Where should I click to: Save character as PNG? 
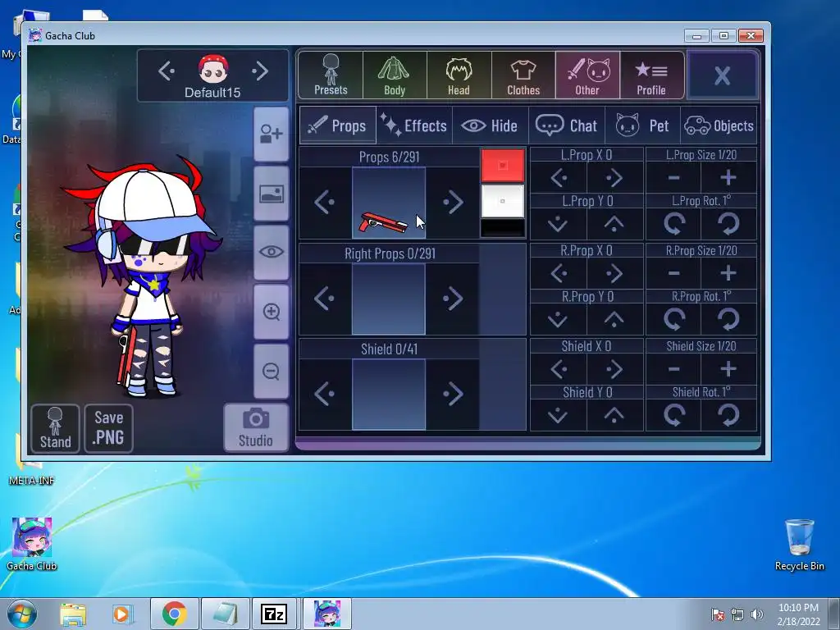pyautogui.click(x=109, y=428)
